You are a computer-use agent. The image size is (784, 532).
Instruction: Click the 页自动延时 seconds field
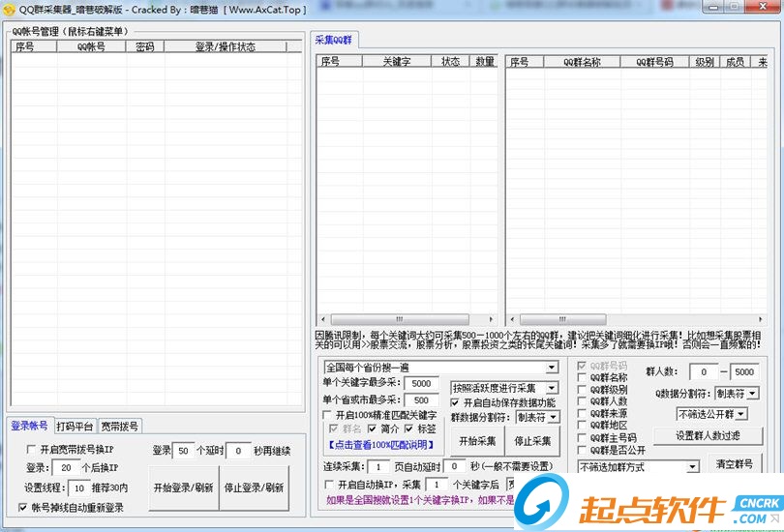pyautogui.click(x=455, y=466)
